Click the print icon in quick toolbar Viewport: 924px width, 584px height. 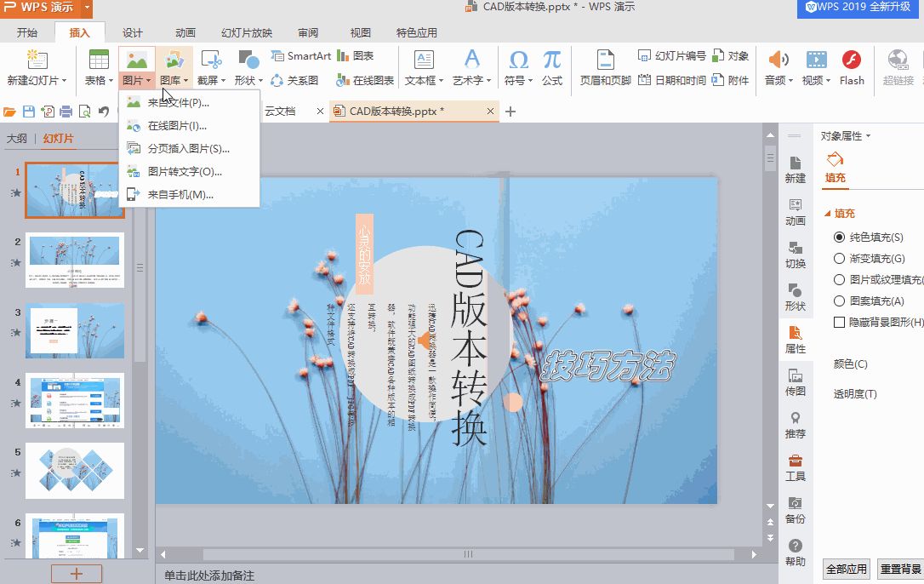tap(66, 111)
